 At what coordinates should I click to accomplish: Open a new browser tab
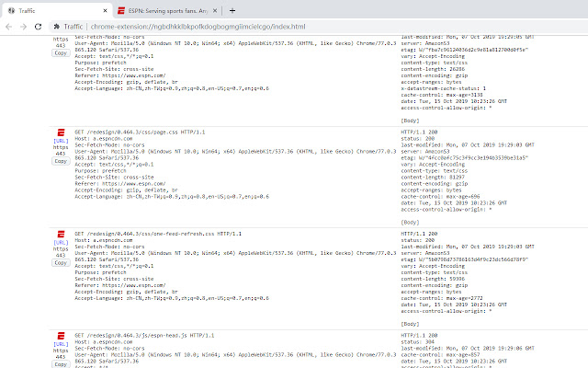pyautogui.click(x=233, y=10)
